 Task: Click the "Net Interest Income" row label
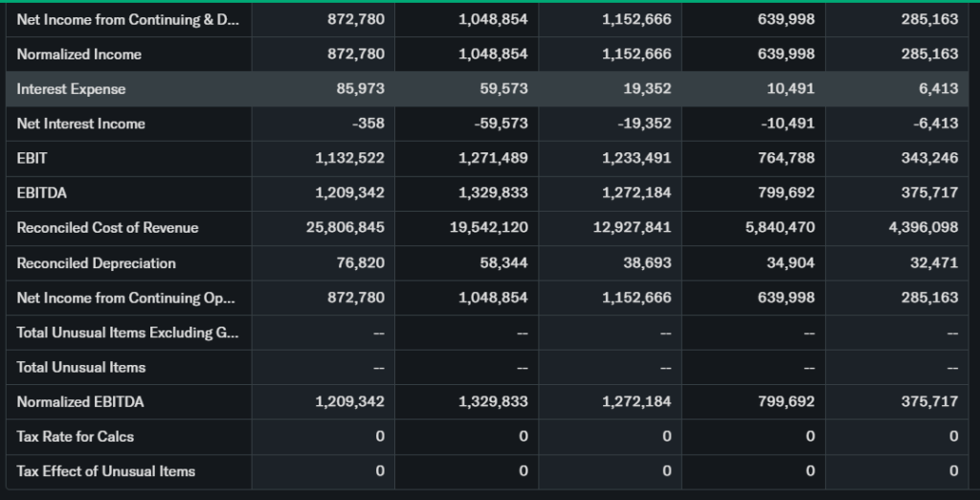[80, 124]
